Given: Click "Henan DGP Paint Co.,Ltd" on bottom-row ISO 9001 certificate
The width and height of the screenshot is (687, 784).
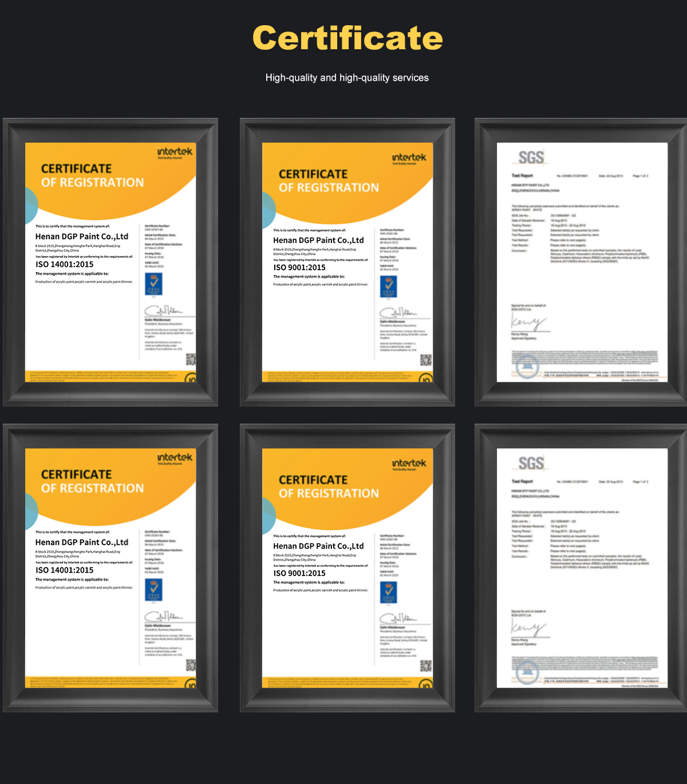Looking at the screenshot, I should click(318, 546).
